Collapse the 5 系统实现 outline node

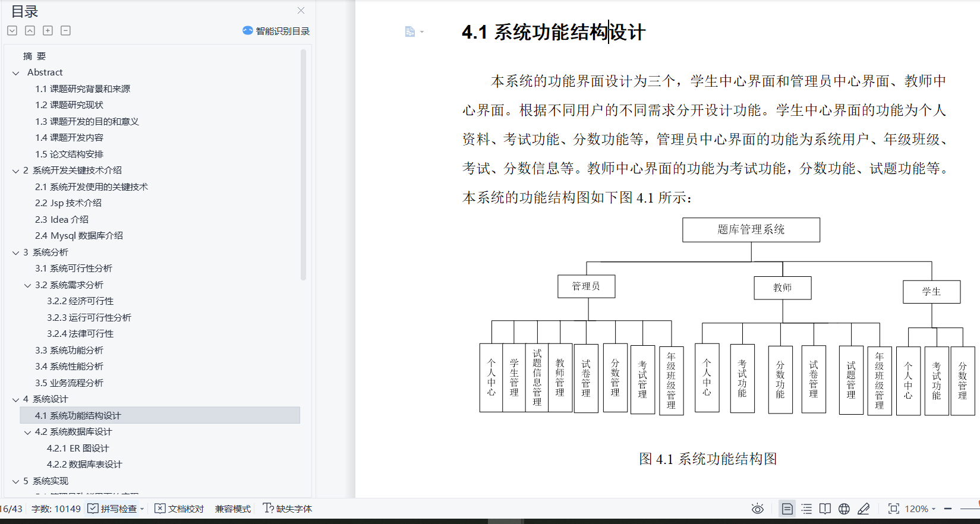[16, 482]
